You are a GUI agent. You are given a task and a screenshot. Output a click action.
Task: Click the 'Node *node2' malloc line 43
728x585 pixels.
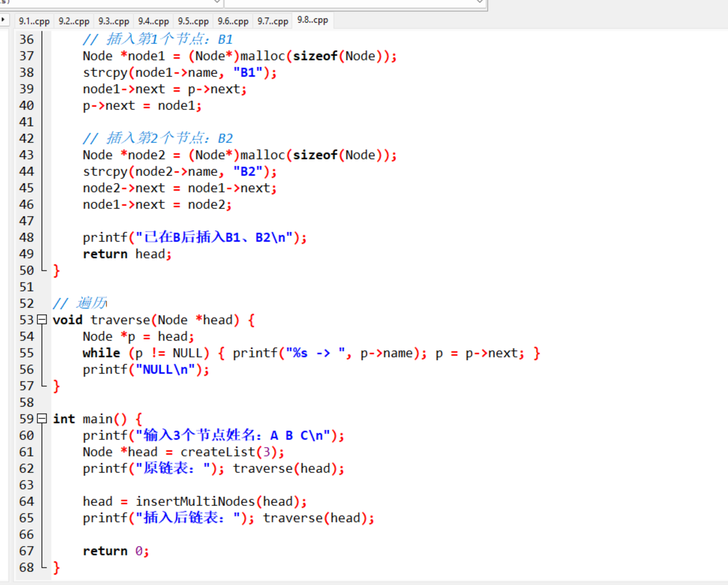(240, 155)
